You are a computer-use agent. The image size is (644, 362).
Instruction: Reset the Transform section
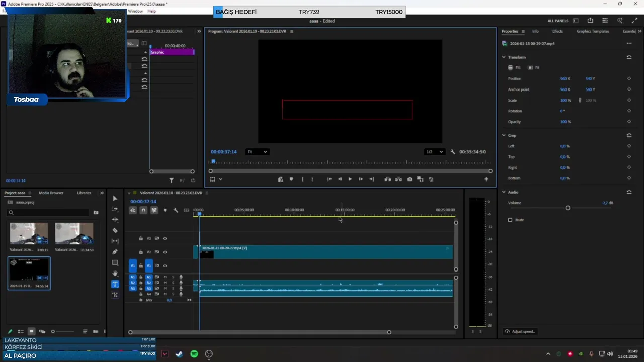pos(629,57)
